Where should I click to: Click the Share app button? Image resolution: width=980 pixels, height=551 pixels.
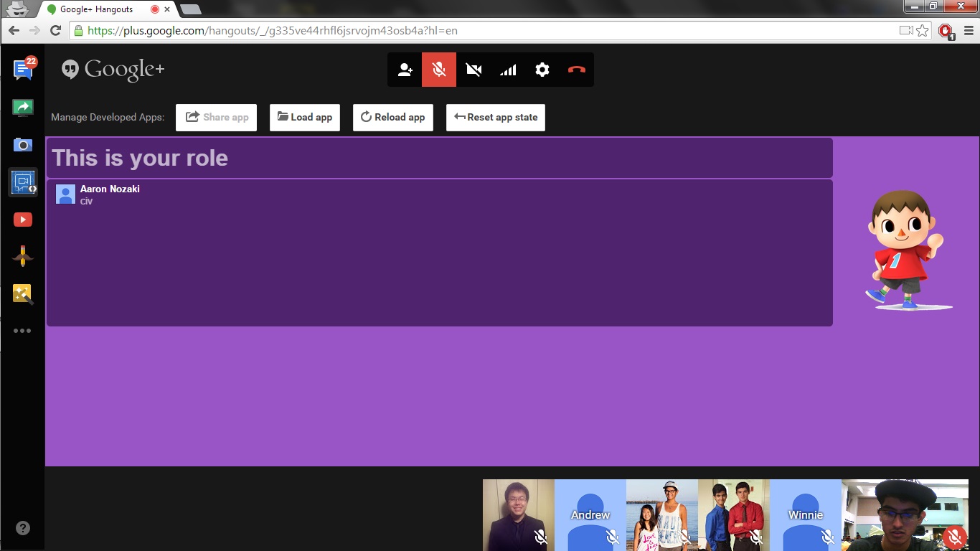(x=216, y=118)
